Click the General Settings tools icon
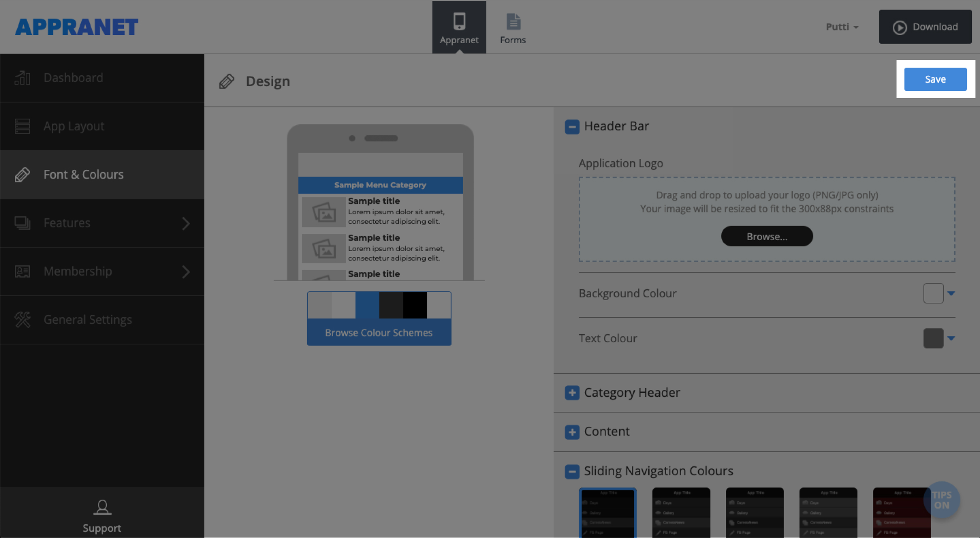Screen dimensions: 980x538 22,320
